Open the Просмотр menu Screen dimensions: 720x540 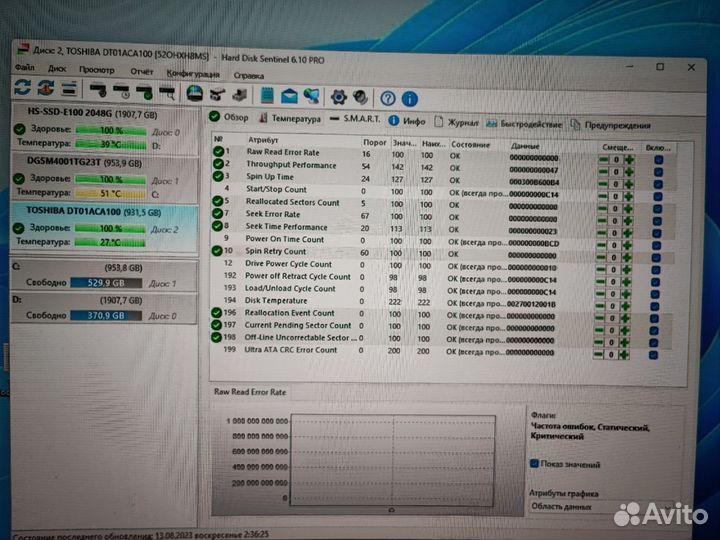point(97,70)
